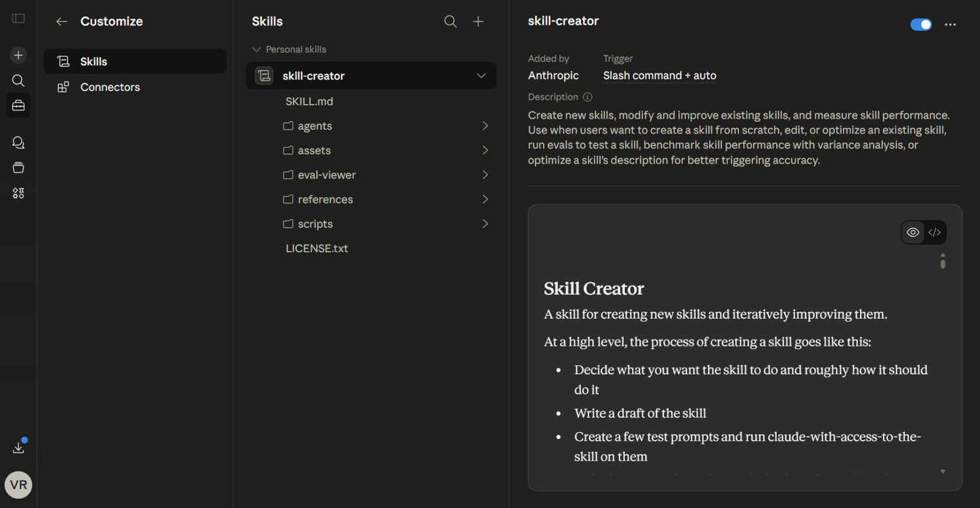Open the chats bubble icon in left rail
The width and height of the screenshot is (980, 508).
[18, 142]
